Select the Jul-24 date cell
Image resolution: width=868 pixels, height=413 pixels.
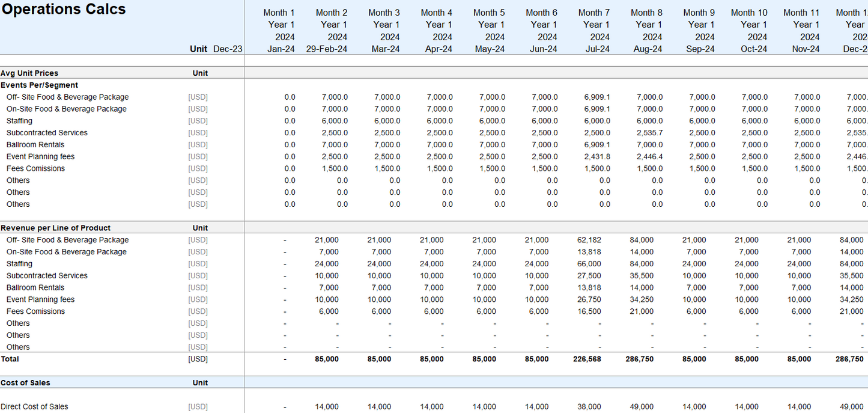pyautogui.click(x=598, y=49)
